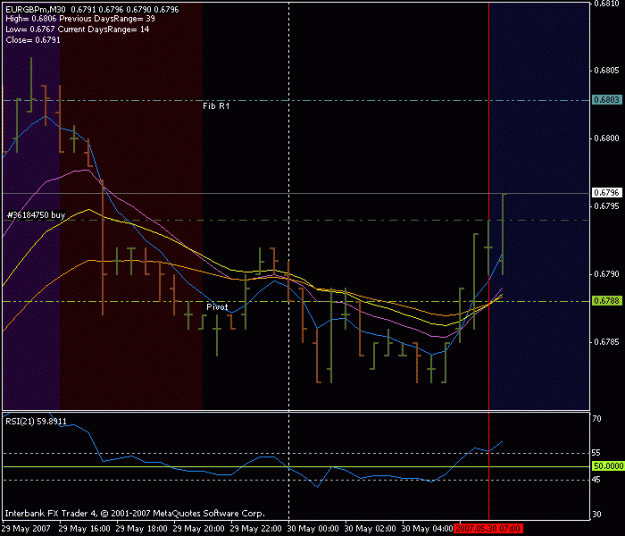The width and height of the screenshot is (625, 536).
Task: Click the 30 May 04:00 time label
Action: pos(427,529)
